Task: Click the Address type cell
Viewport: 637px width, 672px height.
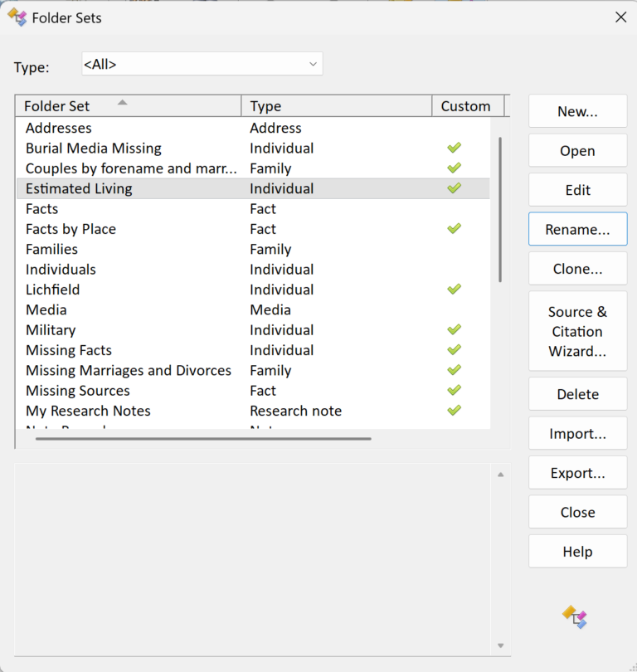Action: [x=275, y=128]
